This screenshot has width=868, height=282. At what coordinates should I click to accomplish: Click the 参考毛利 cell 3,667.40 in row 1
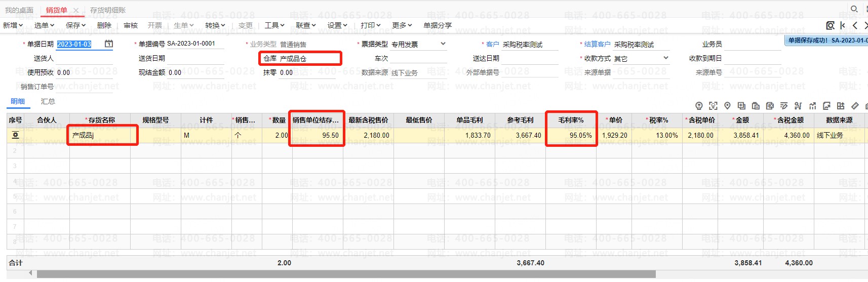click(520, 135)
